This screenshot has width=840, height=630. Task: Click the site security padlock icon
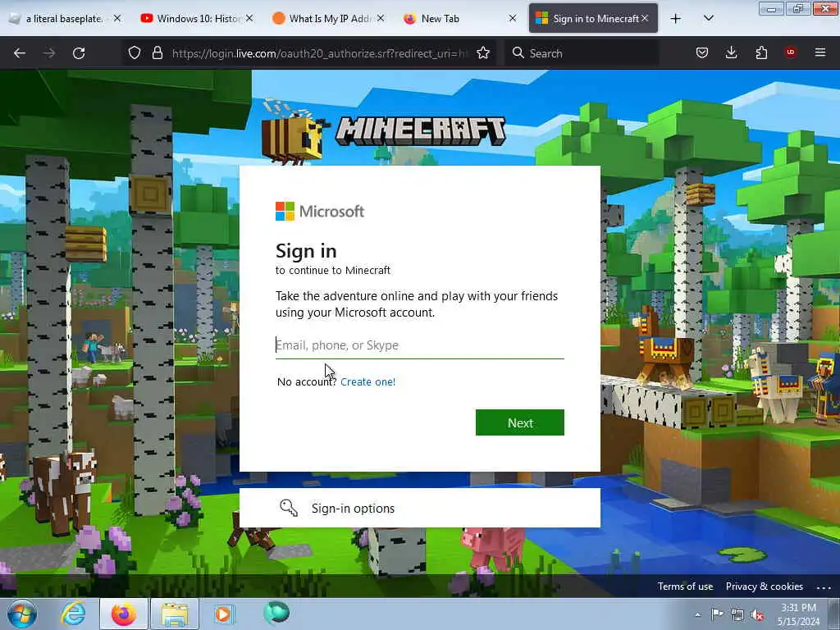pyautogui.click(x=157, y=52)
